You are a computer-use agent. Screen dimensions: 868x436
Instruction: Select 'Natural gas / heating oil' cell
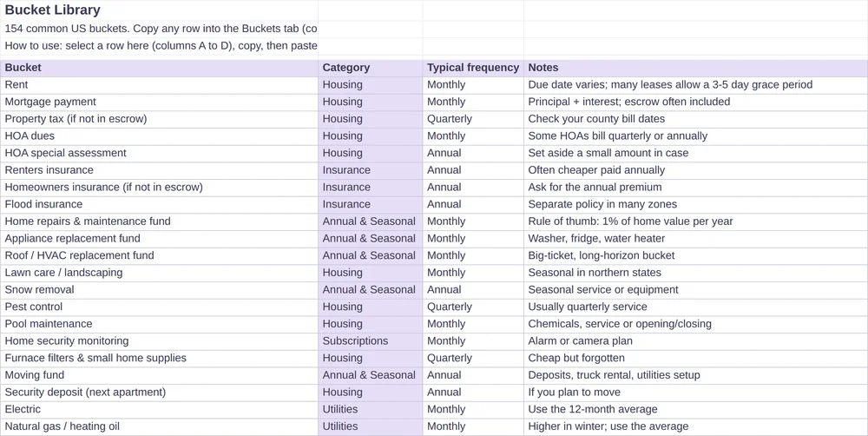click(x=159, y=426)
